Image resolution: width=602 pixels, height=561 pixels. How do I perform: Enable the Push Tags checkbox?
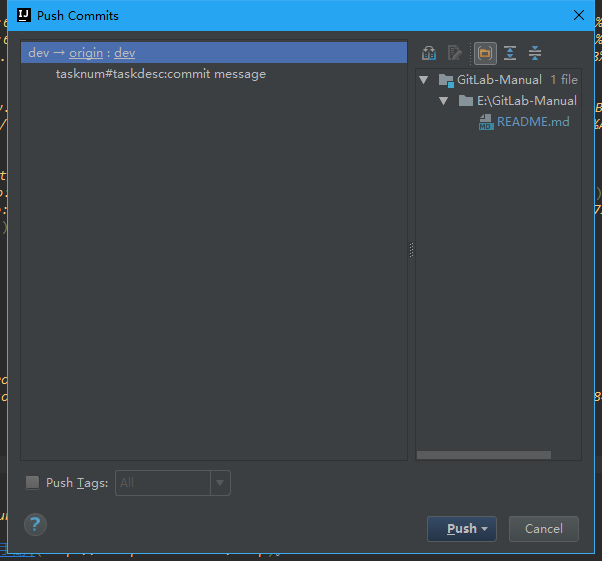point(33,483)
